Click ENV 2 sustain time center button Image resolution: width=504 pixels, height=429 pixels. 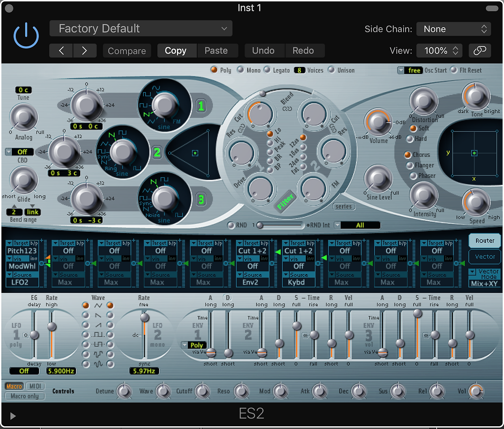click(x=305, y=335)
